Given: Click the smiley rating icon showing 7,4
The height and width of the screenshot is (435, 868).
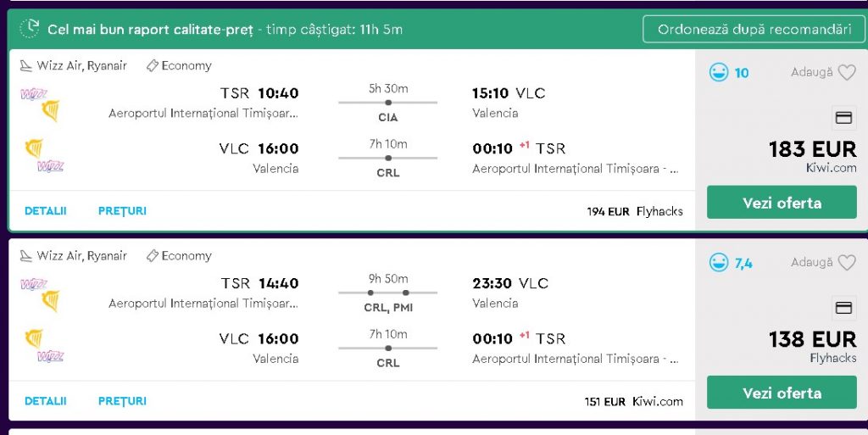Looking at the screenshot, I should click(x=719, y=263).
